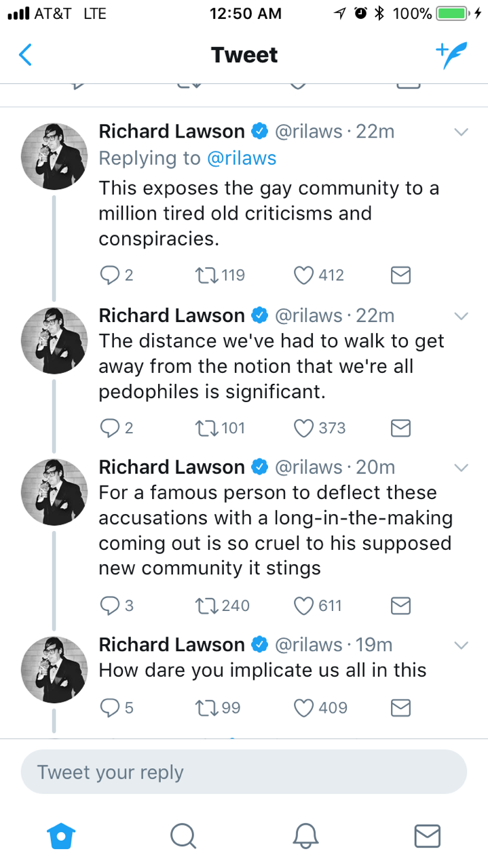Like the tweet with 412 likes
The image size is (488, 868).
click(x=304, y=275)
